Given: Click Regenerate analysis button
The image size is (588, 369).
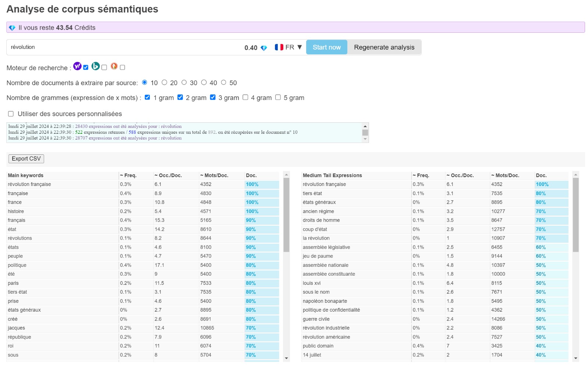Looking at the screenshot, I should (384, 47).
